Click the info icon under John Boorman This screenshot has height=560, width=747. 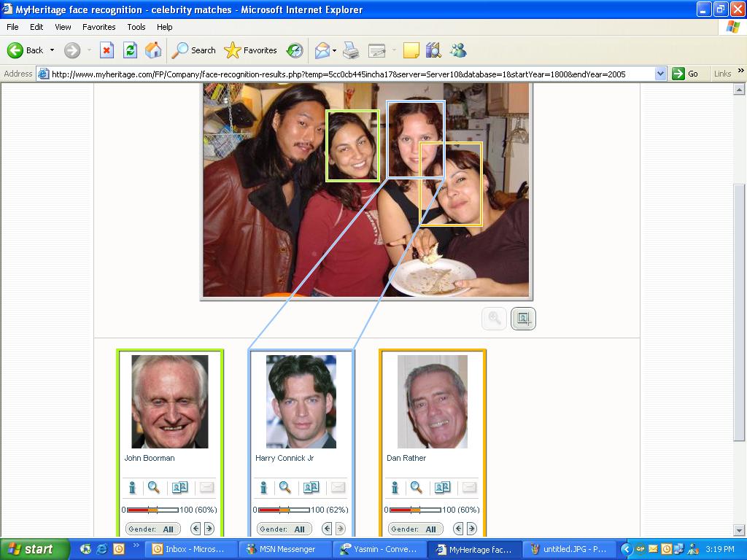click(x=133, y=488)
